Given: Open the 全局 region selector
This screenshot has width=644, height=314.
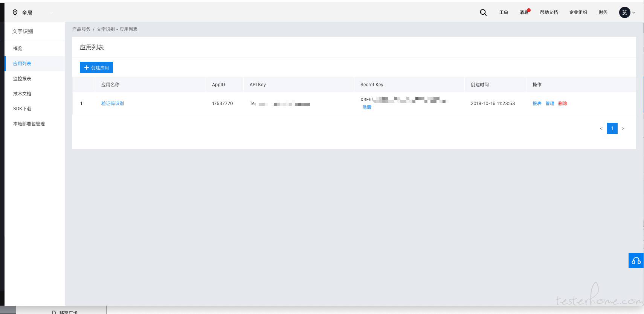Looking at the screenshot, I should point(33,12).
